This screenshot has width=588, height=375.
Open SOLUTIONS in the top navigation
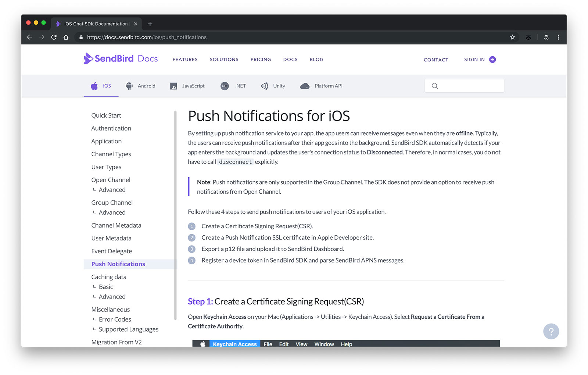tap(224, 60)
